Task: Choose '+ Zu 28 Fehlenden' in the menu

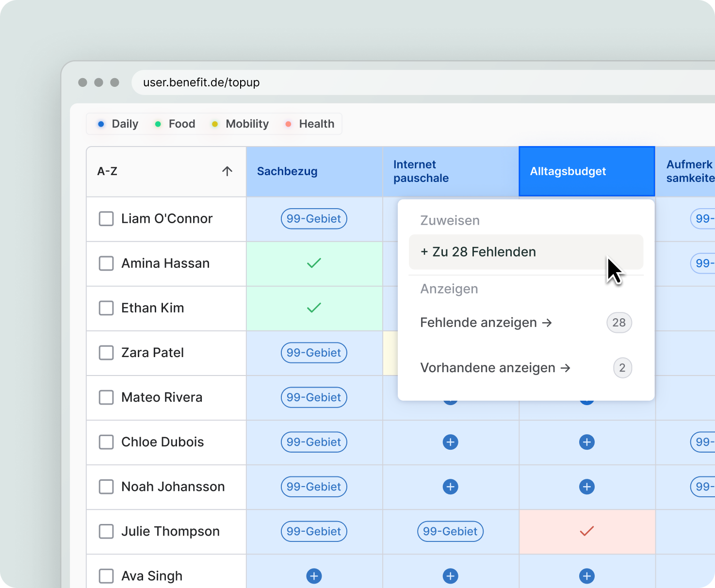Action: [526, 252]
